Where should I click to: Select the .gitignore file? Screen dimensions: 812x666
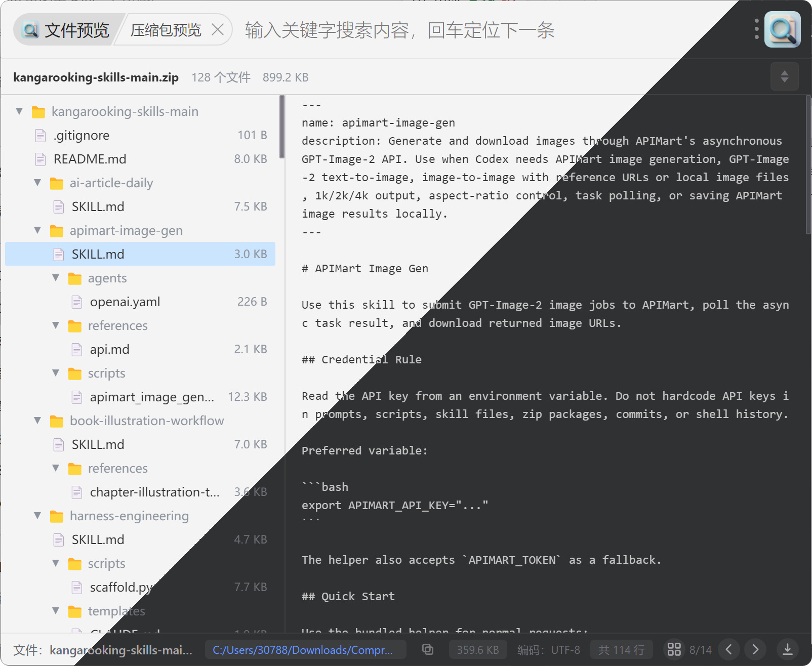140,135
